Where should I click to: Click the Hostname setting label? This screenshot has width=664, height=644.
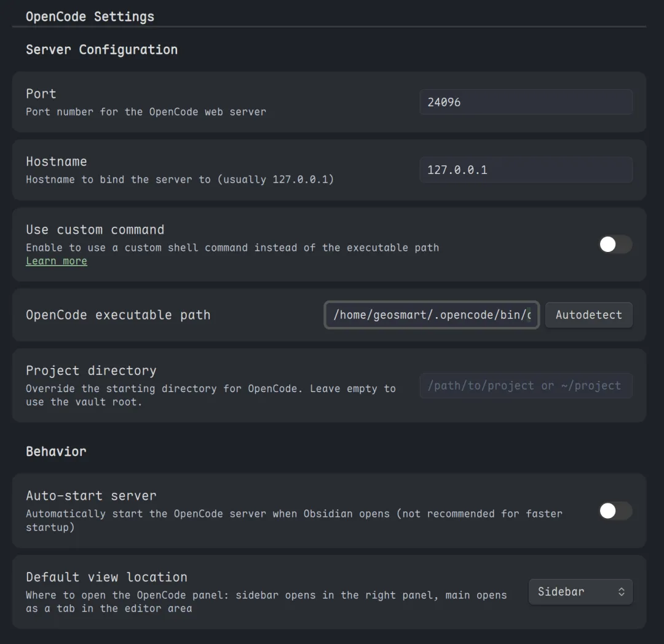[x=57, y=162]
